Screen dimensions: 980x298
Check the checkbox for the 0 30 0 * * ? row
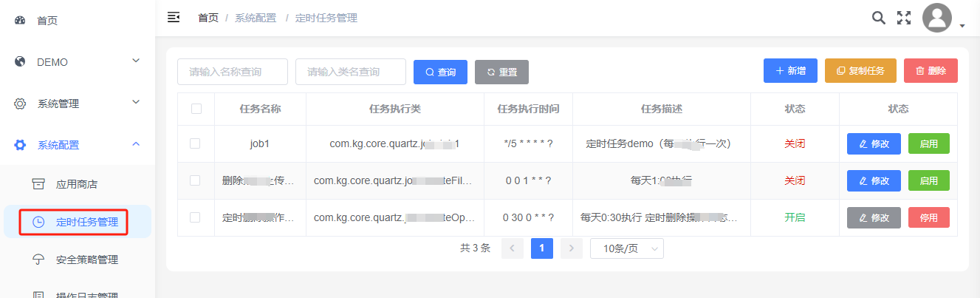click(196, 217)
